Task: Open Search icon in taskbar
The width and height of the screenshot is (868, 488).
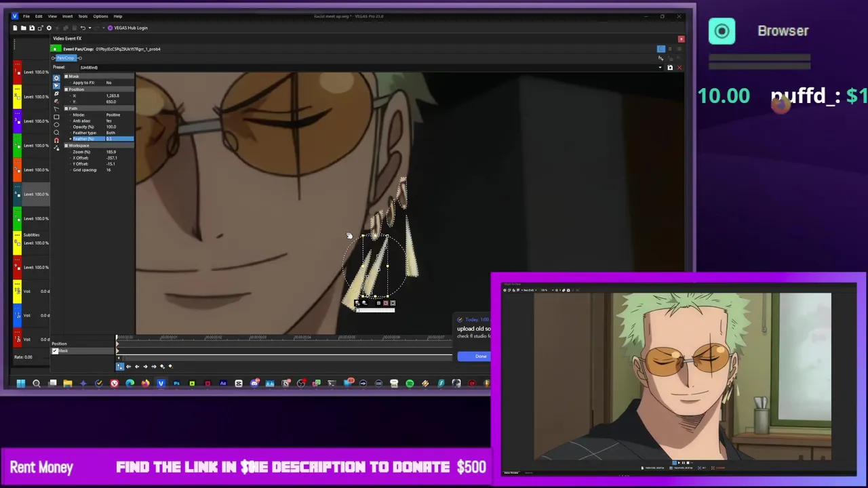Action: pos(36,383)
